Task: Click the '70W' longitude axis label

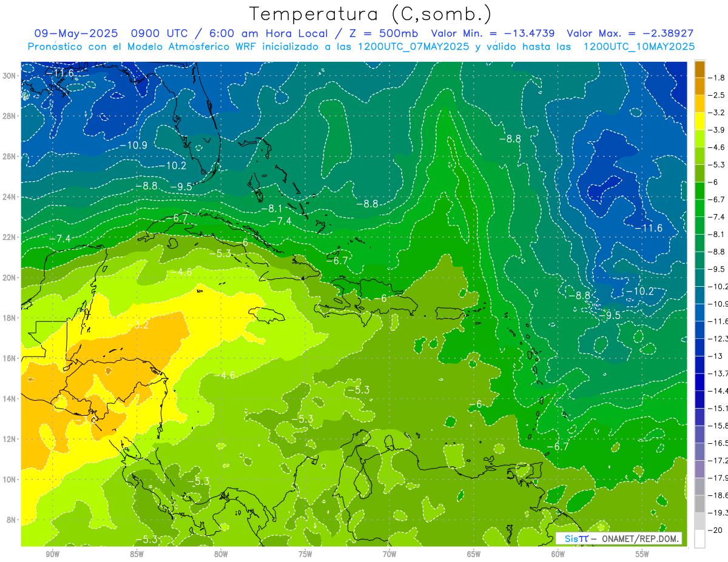Action: (x=389, y=554)
